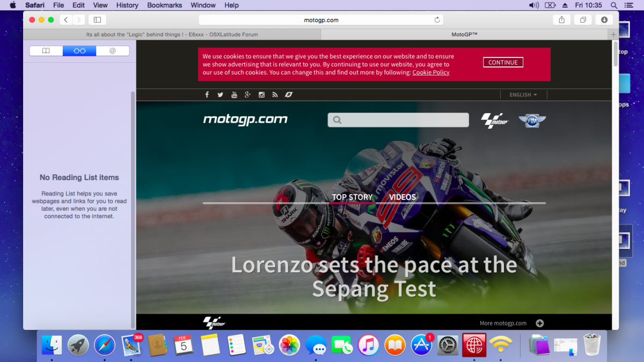Click the FIM logo

[x=532, y=121]
